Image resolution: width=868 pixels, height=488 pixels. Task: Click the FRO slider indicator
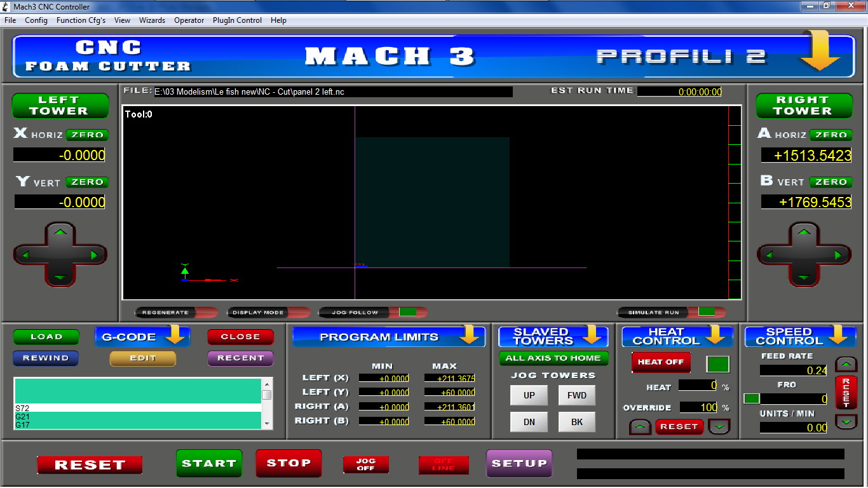[752, 398]
